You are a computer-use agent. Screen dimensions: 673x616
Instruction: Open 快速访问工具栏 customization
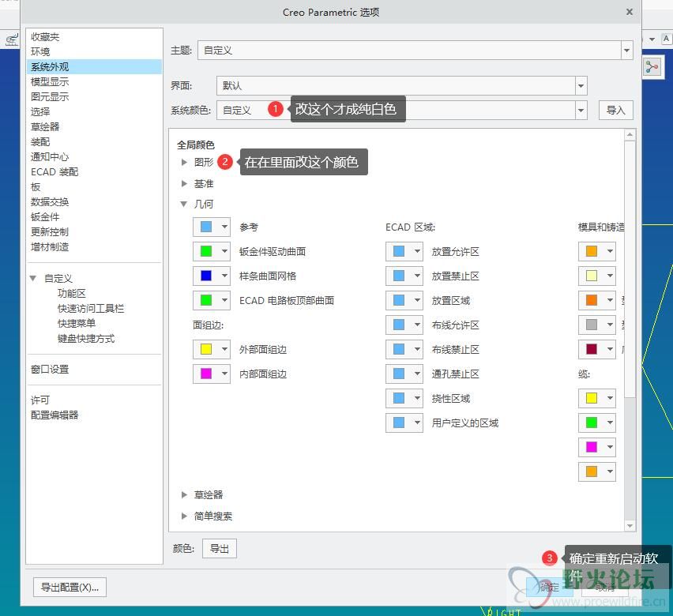[x=91, y=309]
